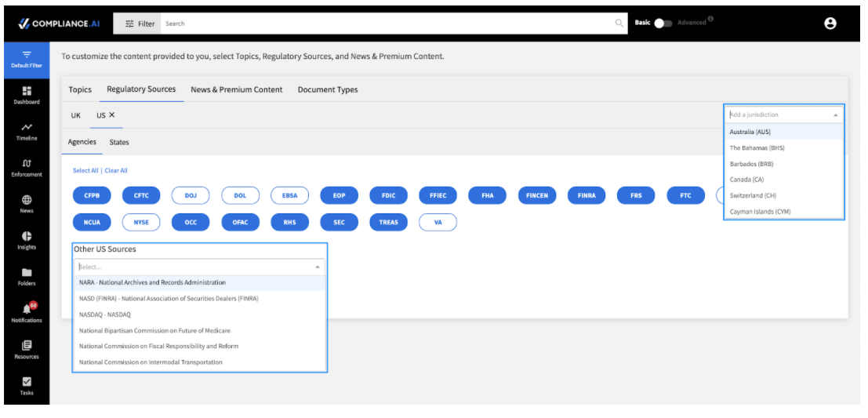868x418 pixels.
Task: Switch to the Regulatory Sources tab
Action: click(141, 89)
